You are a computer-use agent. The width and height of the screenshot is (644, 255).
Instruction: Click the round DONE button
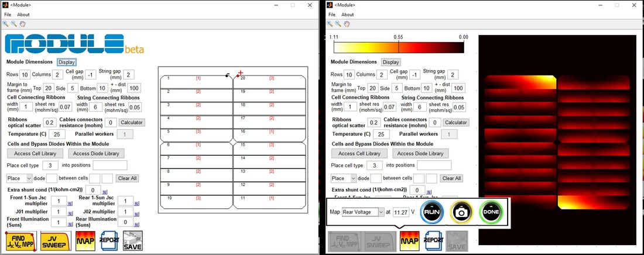tap(491, 212)
